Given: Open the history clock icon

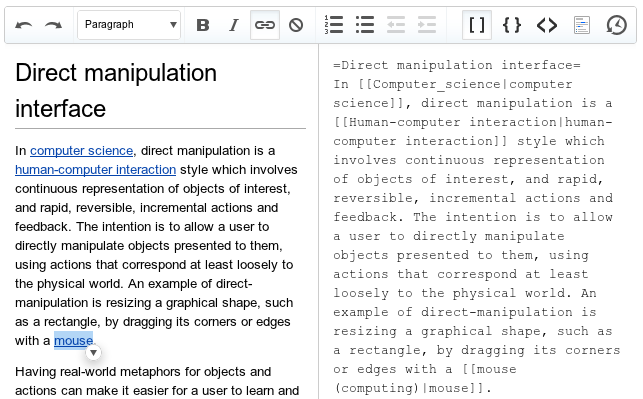Looking at the screenshot, I should tap(616, 25).
